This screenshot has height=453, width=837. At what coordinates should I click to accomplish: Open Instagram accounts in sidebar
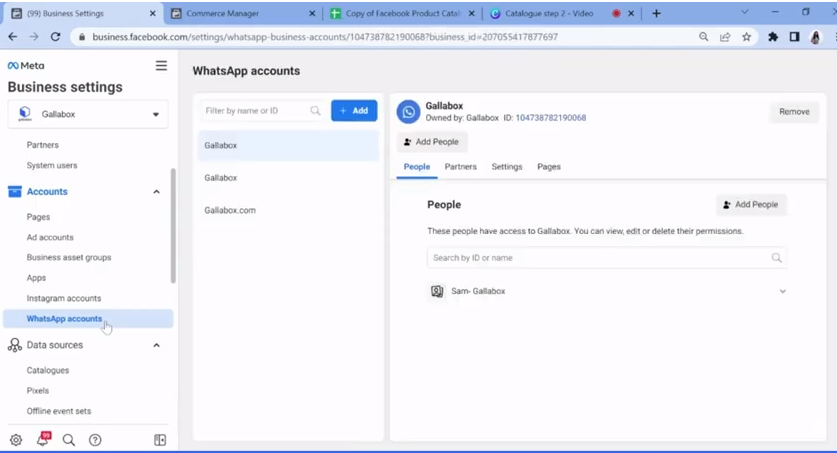tap(64, 298)
